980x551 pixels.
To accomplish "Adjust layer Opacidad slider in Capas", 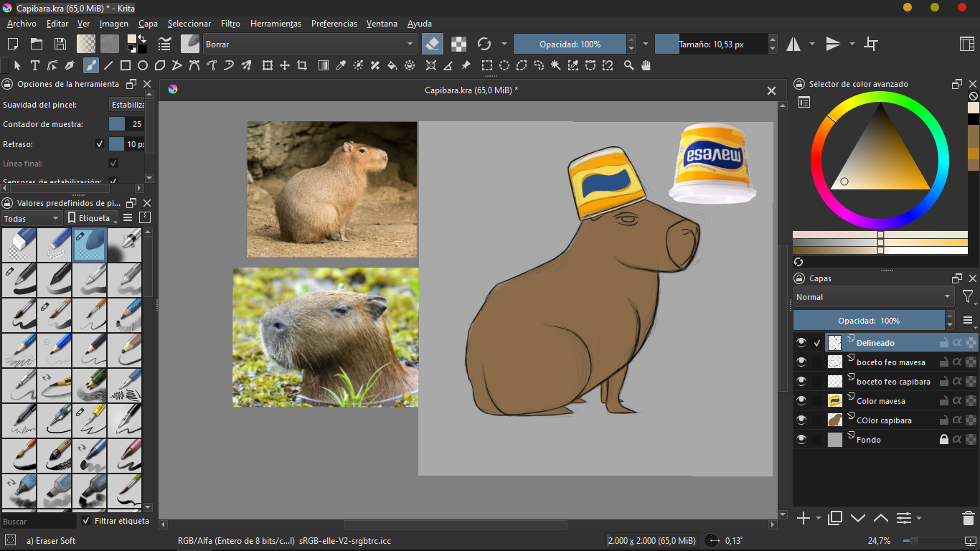I will click(869, 320).
